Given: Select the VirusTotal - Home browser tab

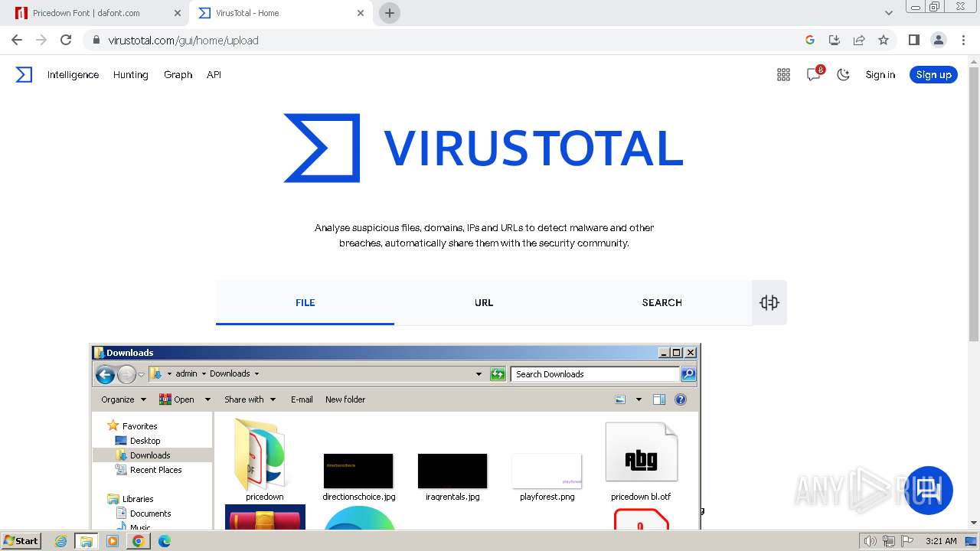Looking at the screenshot, I should coord(281,13).
